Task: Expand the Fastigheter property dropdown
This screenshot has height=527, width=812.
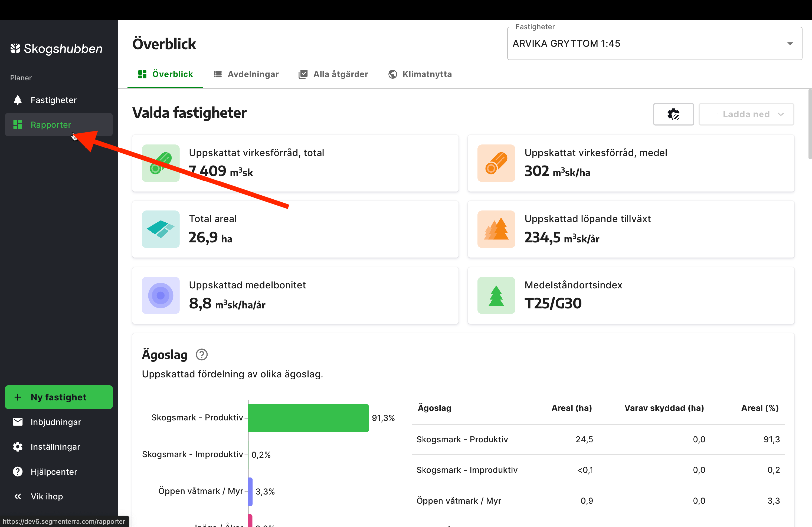Action: point(654,44)
